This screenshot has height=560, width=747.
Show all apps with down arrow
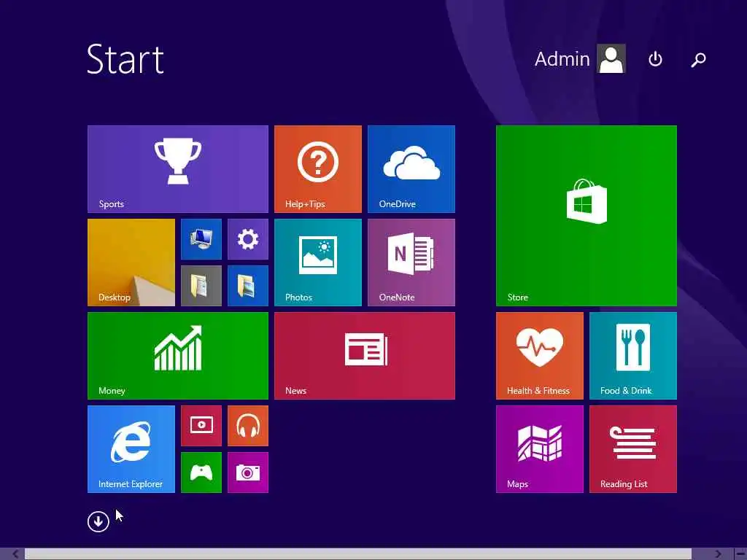click(98, 521)
